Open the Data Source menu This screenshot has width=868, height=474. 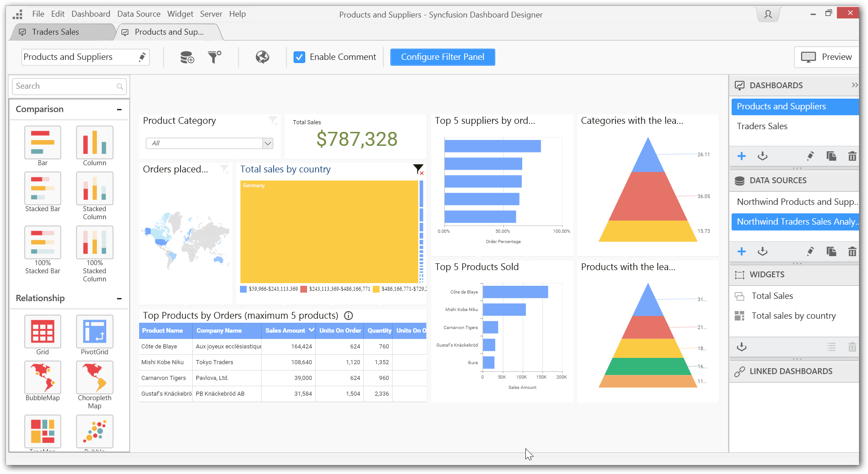(x=139, y=14)
